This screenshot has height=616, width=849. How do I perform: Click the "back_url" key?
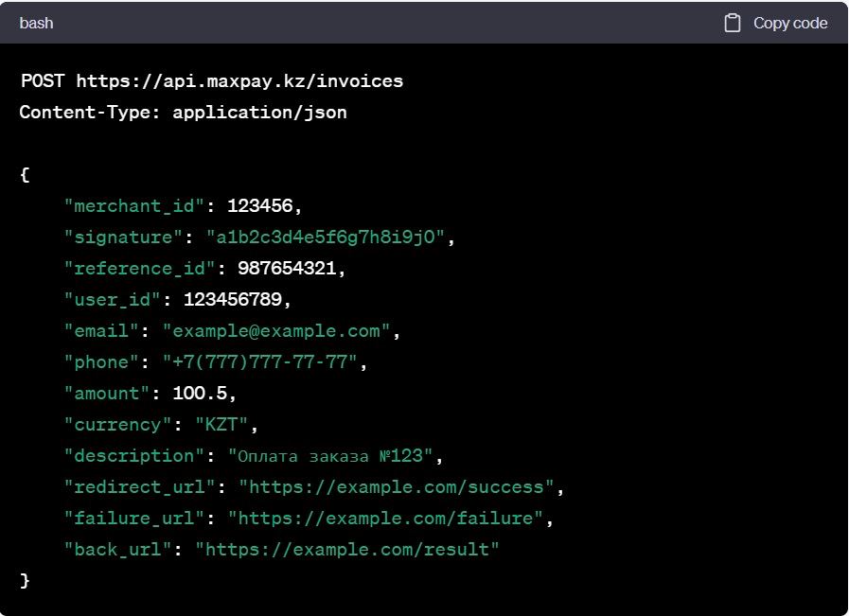pyautogui.click(x=118, y=550)
